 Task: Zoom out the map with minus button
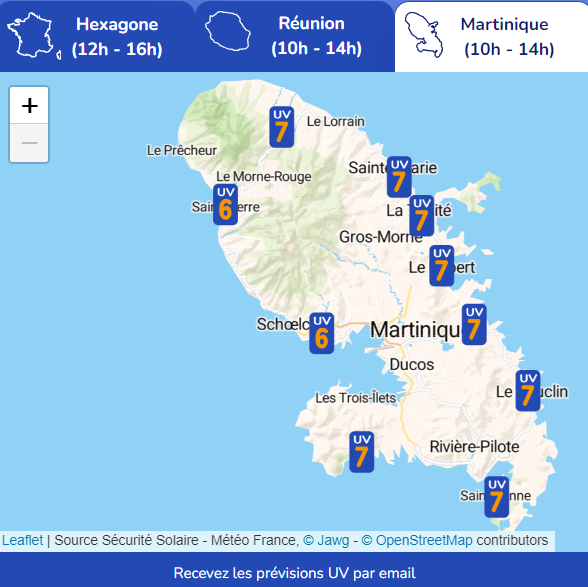(x=29, y=143)
